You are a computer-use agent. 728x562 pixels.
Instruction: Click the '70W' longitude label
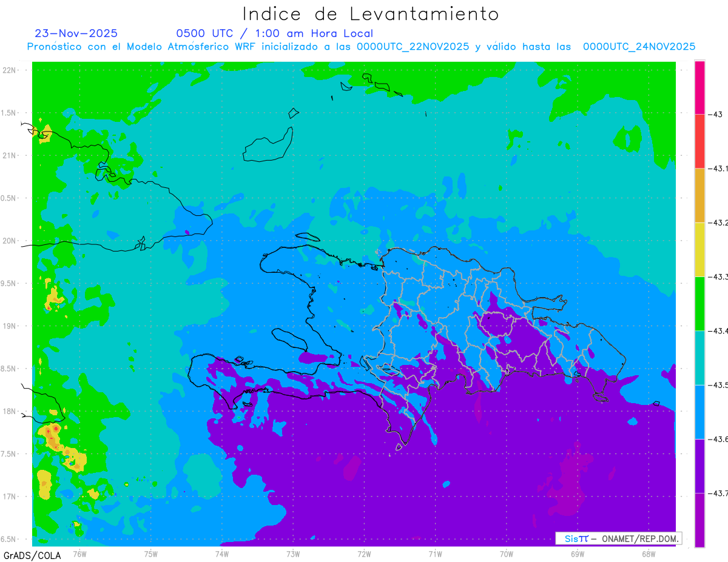tap(507, 554)
